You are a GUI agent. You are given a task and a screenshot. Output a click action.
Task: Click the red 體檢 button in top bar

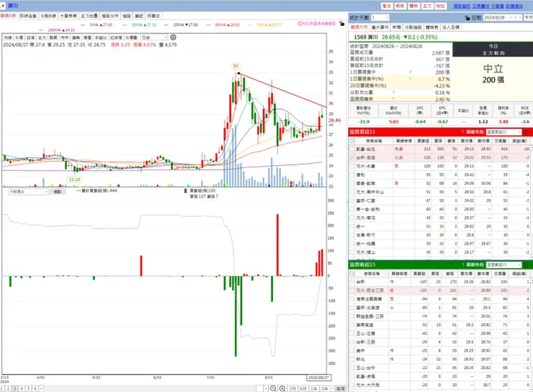coord(413,6)
